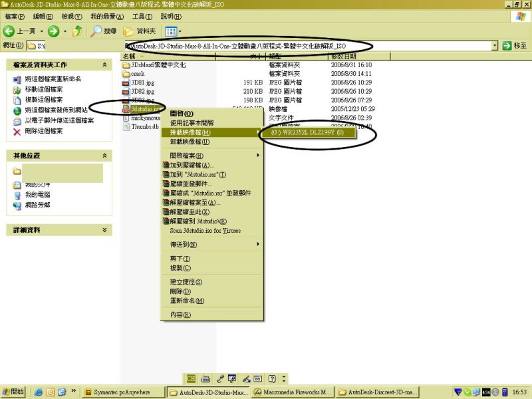Select the 3D82.jpg file icon
The width and height of the screenshot is (532, 399).
click(126, 91)
